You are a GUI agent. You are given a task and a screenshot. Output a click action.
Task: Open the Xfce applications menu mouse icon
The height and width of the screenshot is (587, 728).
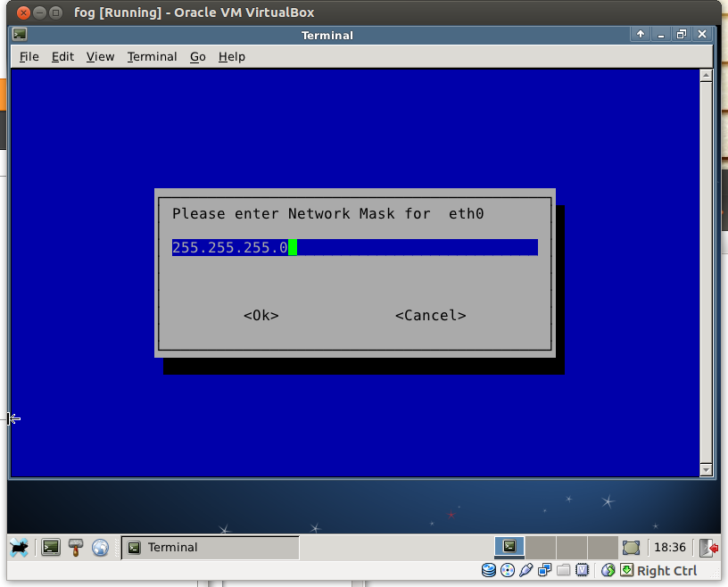pos(20,547)
